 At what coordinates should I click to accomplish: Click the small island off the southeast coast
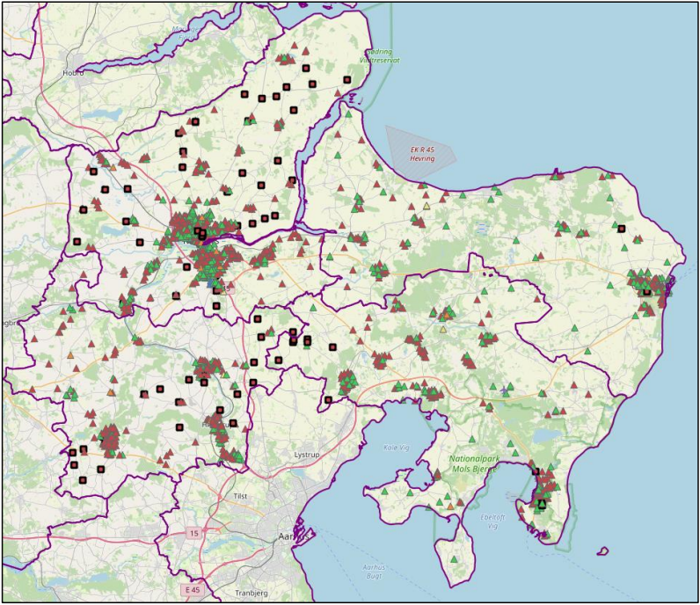602,552
